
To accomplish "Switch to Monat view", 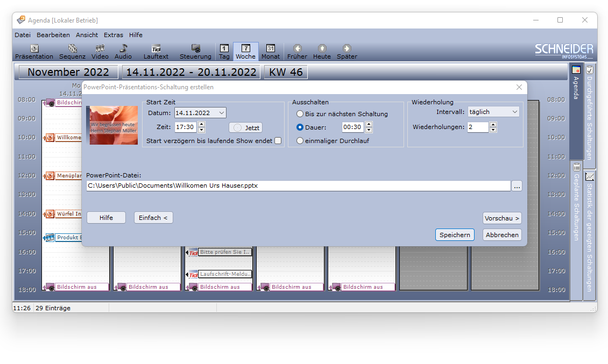I will point(271,52).
